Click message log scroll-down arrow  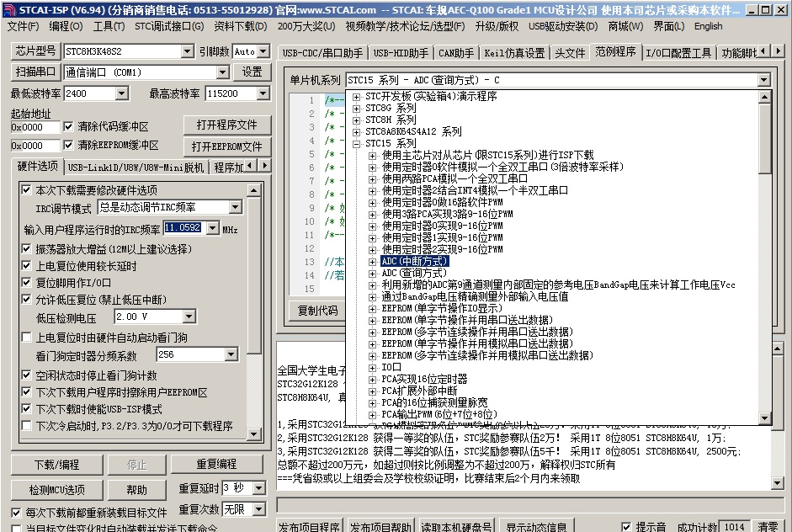click(778, 483)
